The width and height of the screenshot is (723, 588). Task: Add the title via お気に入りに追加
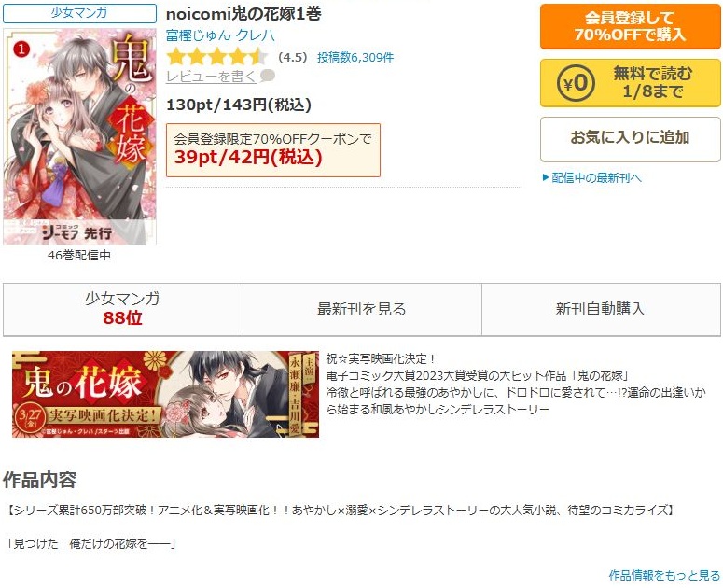pyautogui.click(x=630, y=139)
